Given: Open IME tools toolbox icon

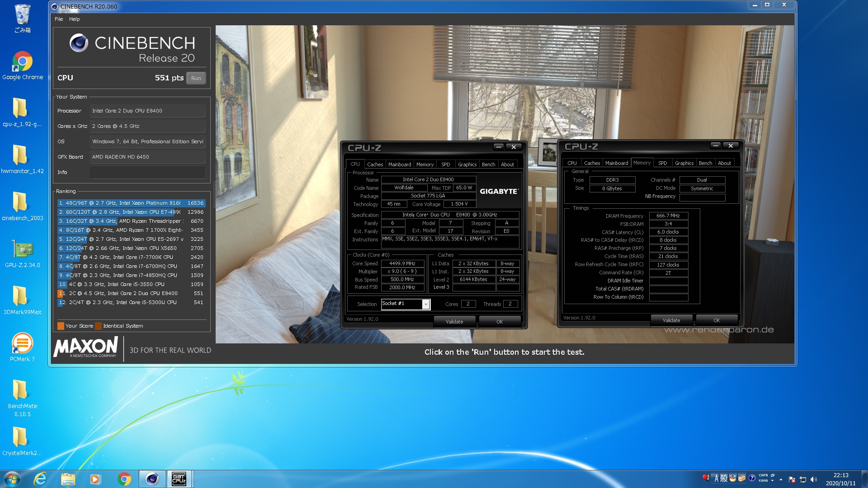Looking at the screenshot, I should coord(742,478).
